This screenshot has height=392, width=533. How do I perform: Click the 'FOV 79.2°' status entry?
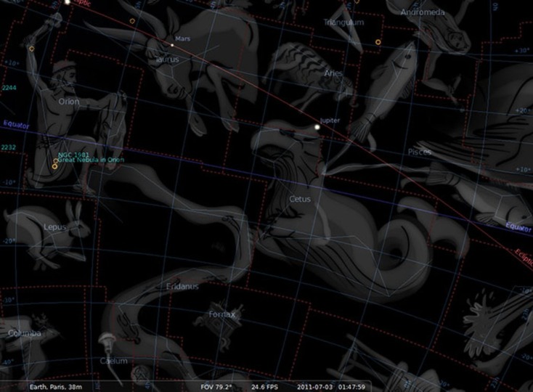pyautogui.click(x=216, y=387)
